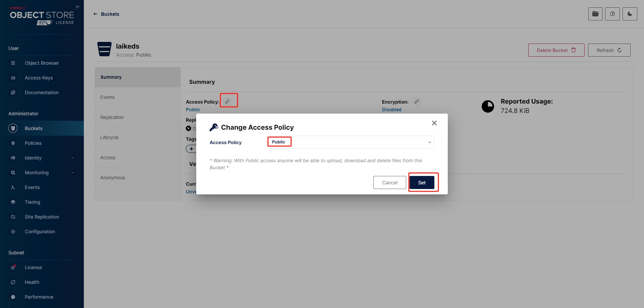
Task: Cancel the access policy change
Action: click(x=389, y=183)
